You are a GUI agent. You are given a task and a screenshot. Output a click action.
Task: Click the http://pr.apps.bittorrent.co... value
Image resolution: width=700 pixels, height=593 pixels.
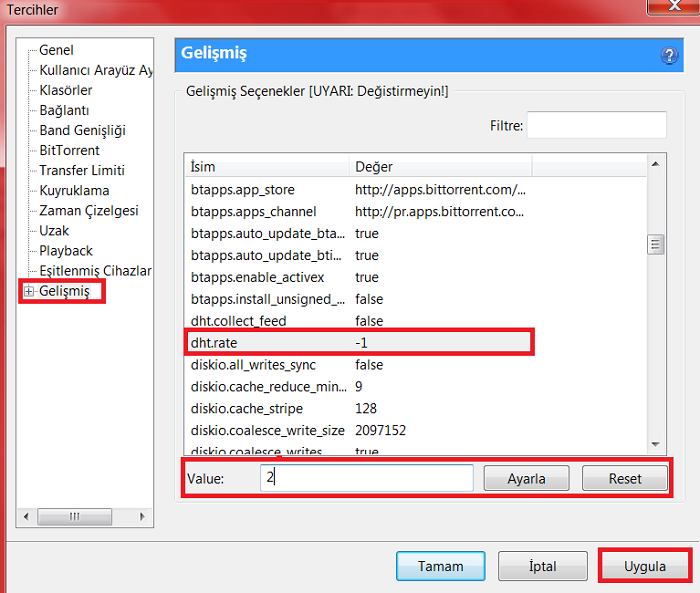439,212
